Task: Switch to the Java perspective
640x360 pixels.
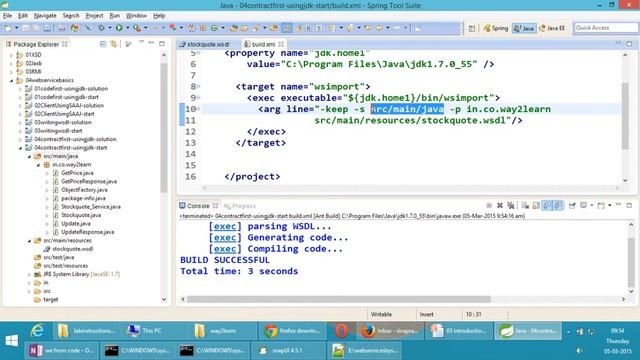Action: coord(524,28)
